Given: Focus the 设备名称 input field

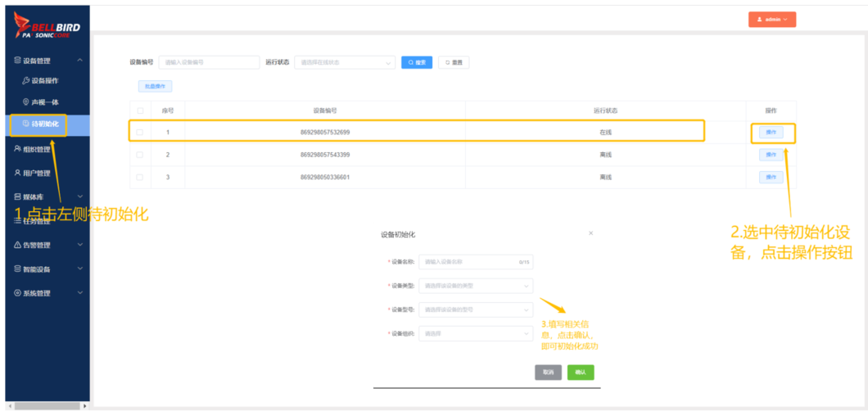Looking at the screenshot, I should point(468,262).
